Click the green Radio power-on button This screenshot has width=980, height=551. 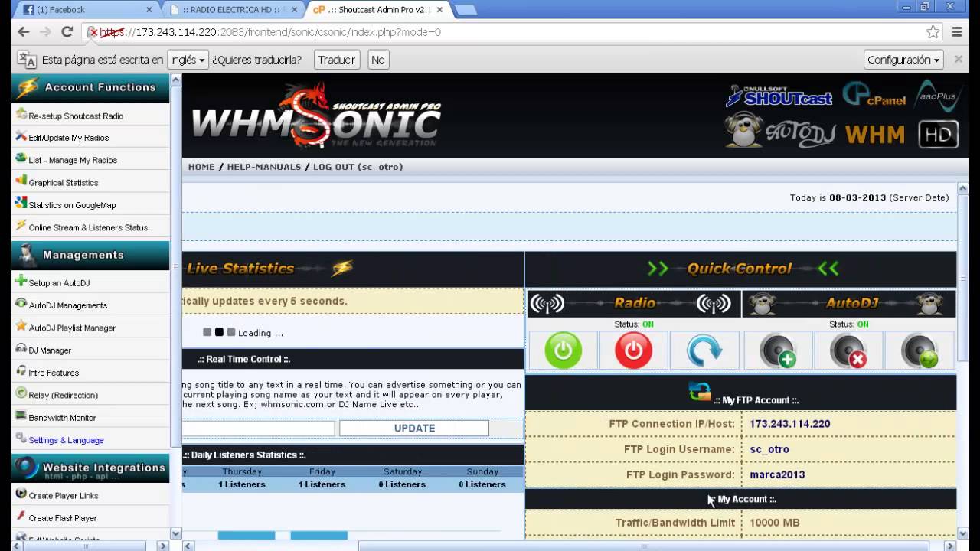tap(563, 350)
